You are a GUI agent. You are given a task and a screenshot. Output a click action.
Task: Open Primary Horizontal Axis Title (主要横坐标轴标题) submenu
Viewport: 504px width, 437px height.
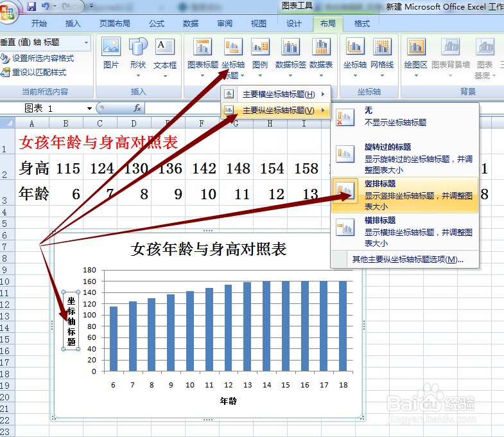[x=275, y=94]
